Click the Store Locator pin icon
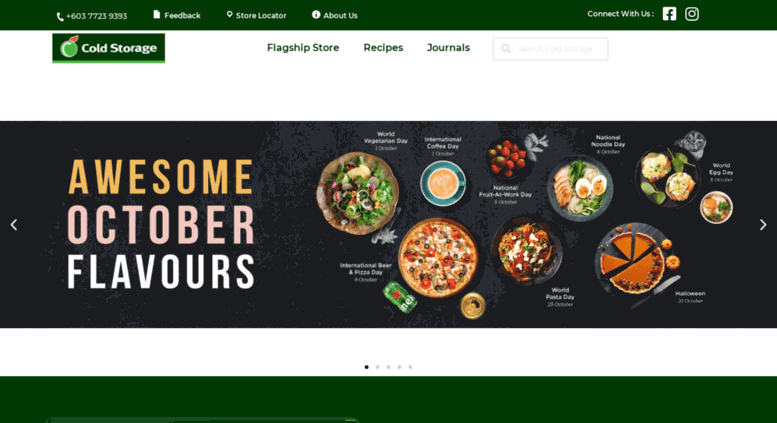 click(229, 14)
